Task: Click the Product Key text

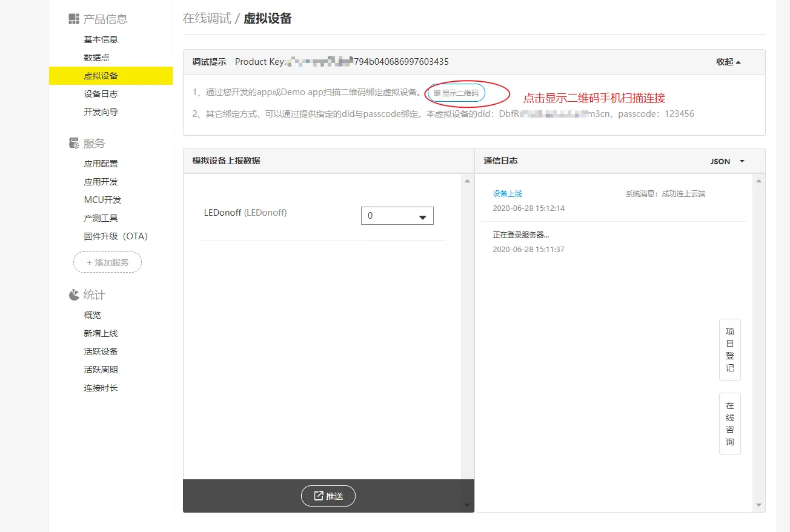Action: click(x=342, y=62)
